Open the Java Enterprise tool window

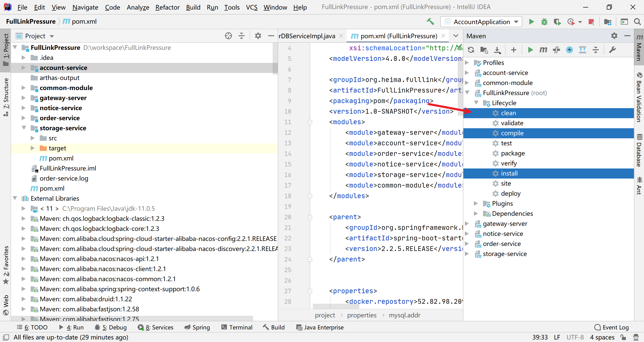click(320, 327)
